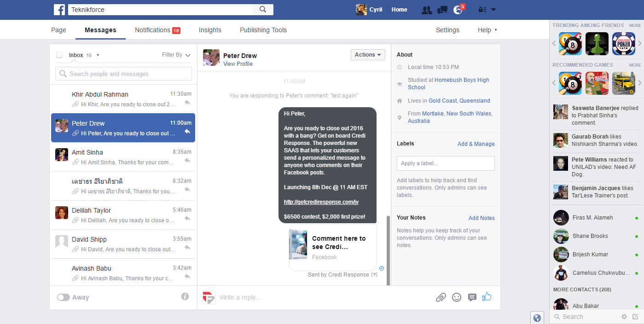Click reply arrow on Amit Sinha message
This screenshot has width=644, height=324.
click(x=187, y=161)
